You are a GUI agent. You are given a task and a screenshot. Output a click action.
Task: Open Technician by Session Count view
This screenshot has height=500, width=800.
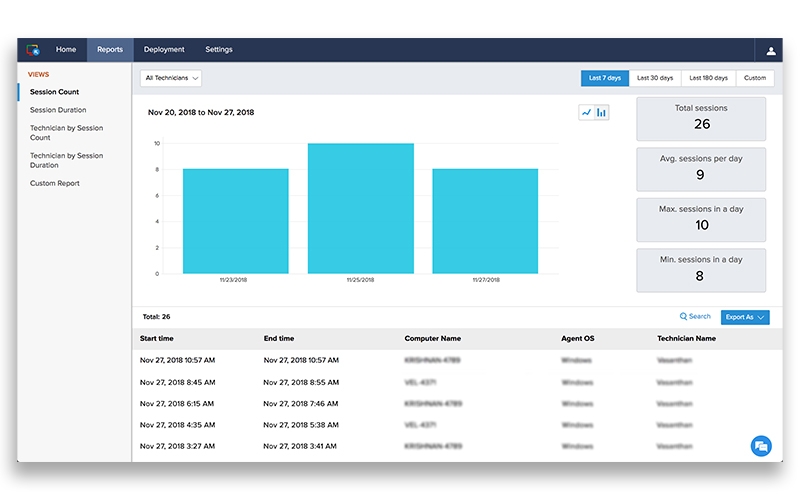click(x=66, y=133)
